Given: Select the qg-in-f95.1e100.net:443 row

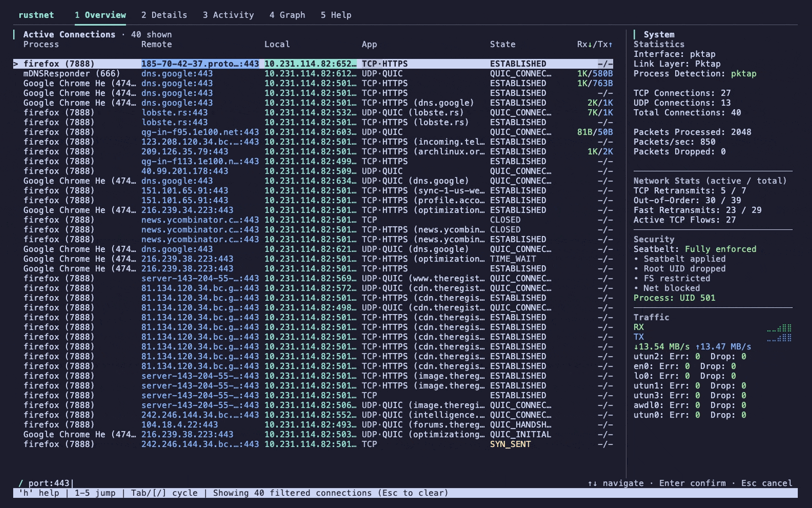Looking at the screenshot, I should pos(313,132).
